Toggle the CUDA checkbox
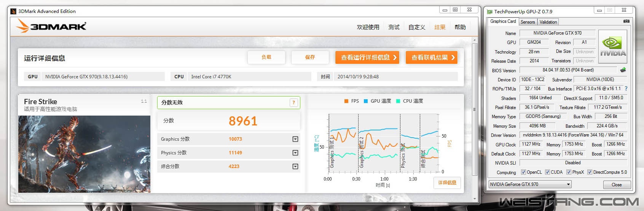This screenshot has width=644, height=211. click(x=547, y=172)
